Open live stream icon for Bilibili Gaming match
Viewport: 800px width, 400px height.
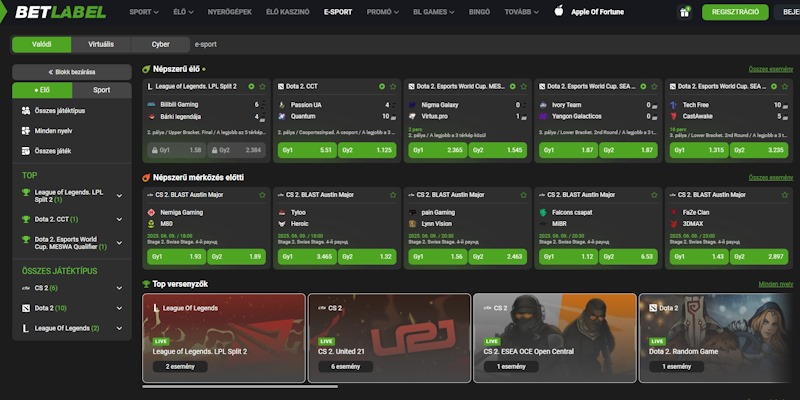pyautogui.click(x=252, y=87)
